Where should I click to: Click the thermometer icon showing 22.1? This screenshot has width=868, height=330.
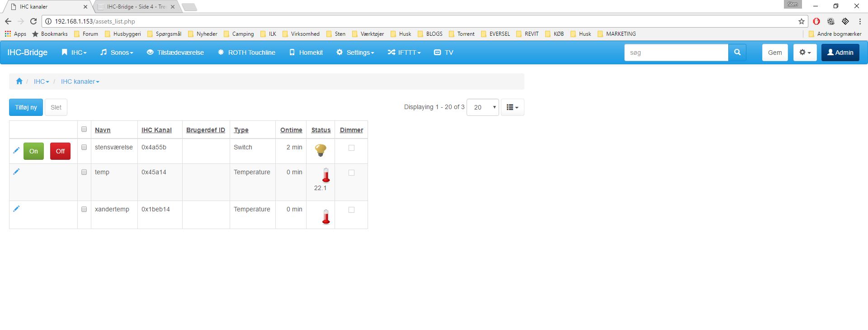tap(325, 176)
